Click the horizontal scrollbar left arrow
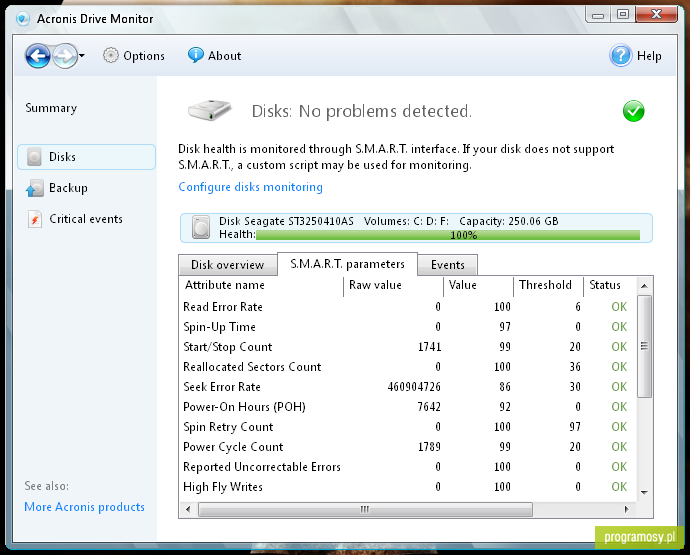Image resolution: width=690 pixels, height=555 pixels. pyautogui.click(x=188, y=509)
